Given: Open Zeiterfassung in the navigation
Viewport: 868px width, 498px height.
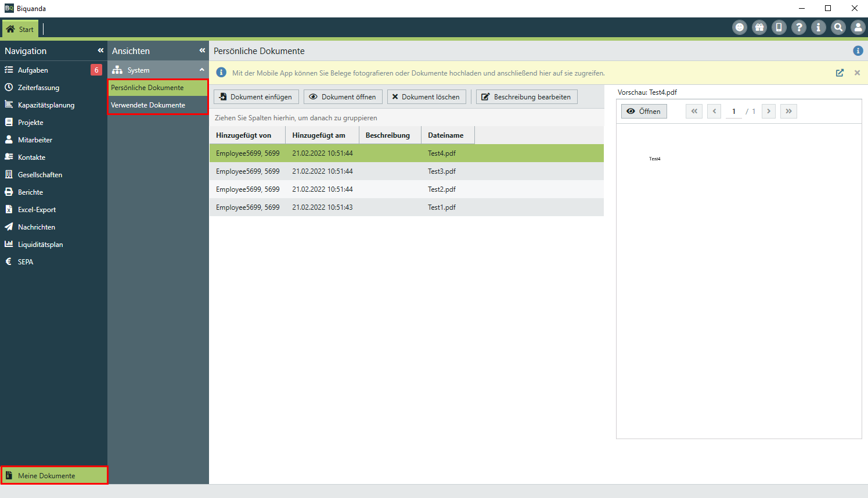Looking at the screenshot, I should [x=38, y=88].
